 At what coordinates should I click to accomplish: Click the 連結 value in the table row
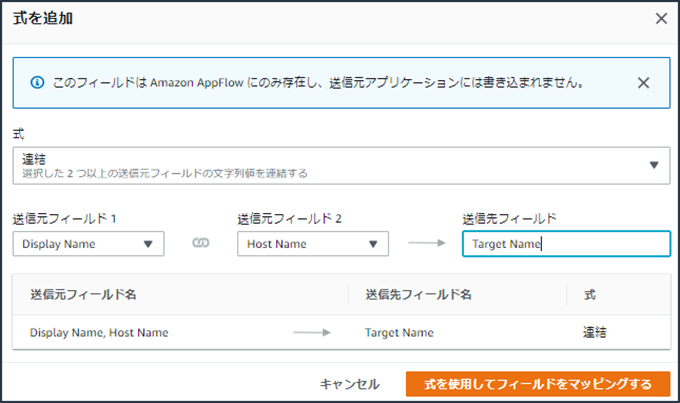click(595, 332)
